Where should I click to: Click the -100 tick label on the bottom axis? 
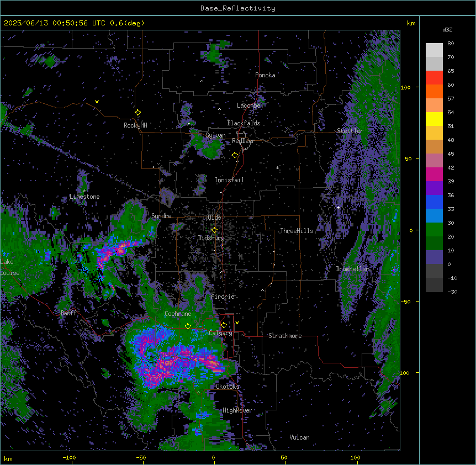(x=69, y=457)
